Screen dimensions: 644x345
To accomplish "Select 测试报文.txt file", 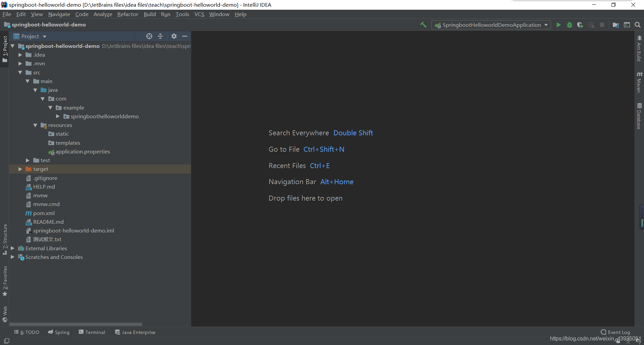I will click(x=44, y=239).
